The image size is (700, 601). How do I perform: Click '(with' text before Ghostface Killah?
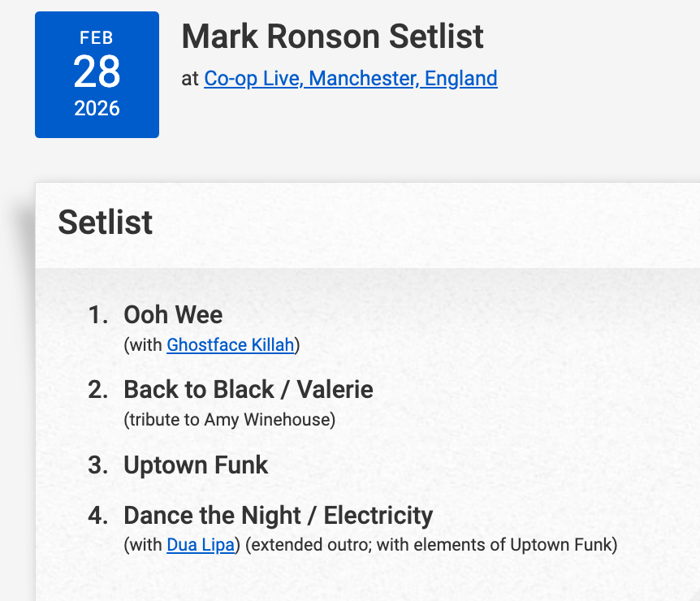pos(144,345)
